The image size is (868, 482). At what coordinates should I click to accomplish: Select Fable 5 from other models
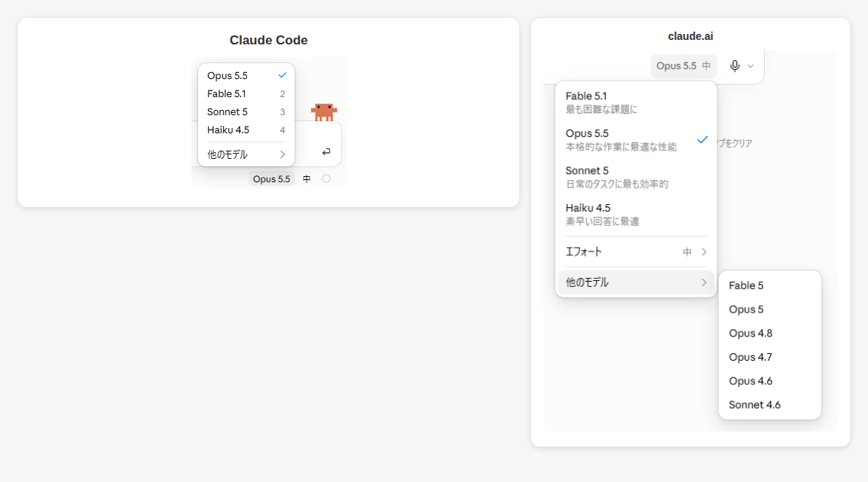point(769,285)
